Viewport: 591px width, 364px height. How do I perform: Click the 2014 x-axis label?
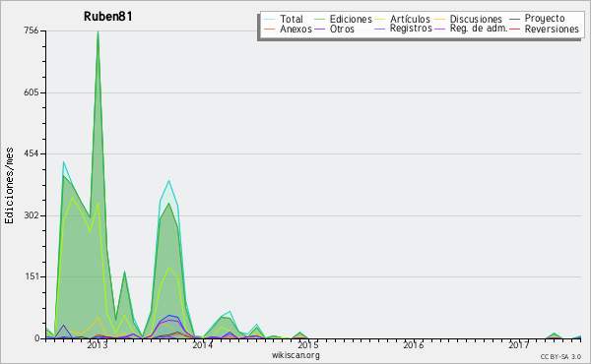pos(203,344)
